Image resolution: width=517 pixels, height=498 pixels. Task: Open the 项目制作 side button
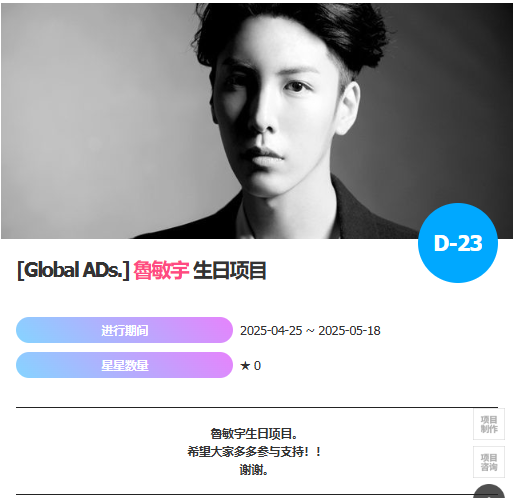pos(489,424)
